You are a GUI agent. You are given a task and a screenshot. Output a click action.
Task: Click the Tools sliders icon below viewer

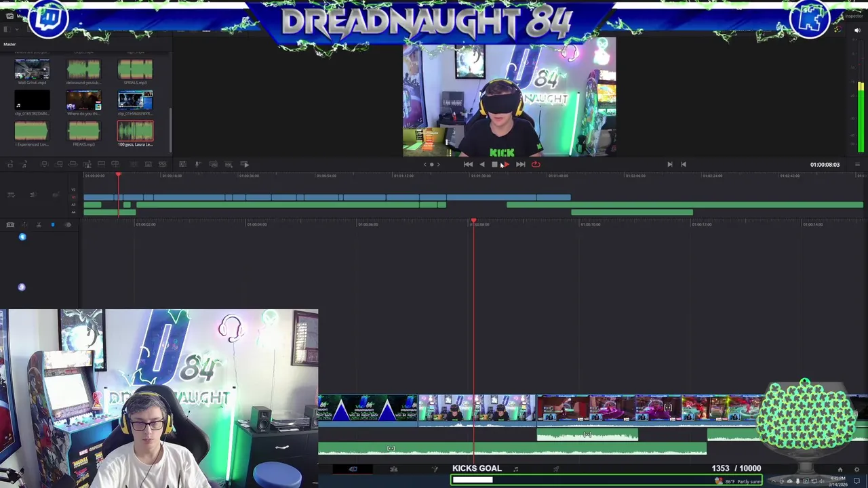tap(182, 164)
